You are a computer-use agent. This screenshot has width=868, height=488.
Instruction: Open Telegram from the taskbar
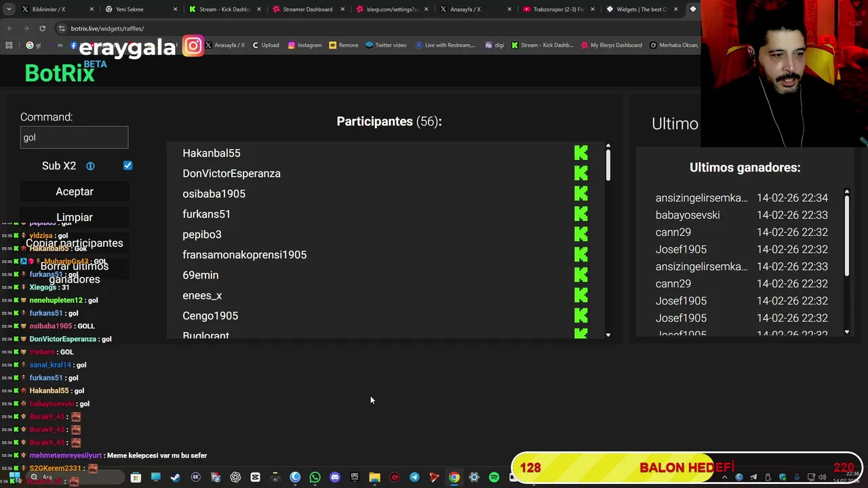[x=414, y=477]
